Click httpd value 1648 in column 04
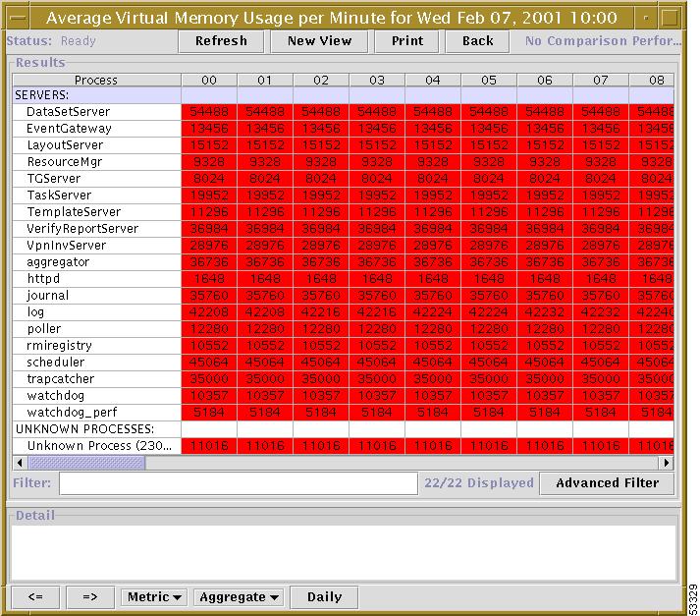The height and width of the screenshot is (616, 700). 433,279
